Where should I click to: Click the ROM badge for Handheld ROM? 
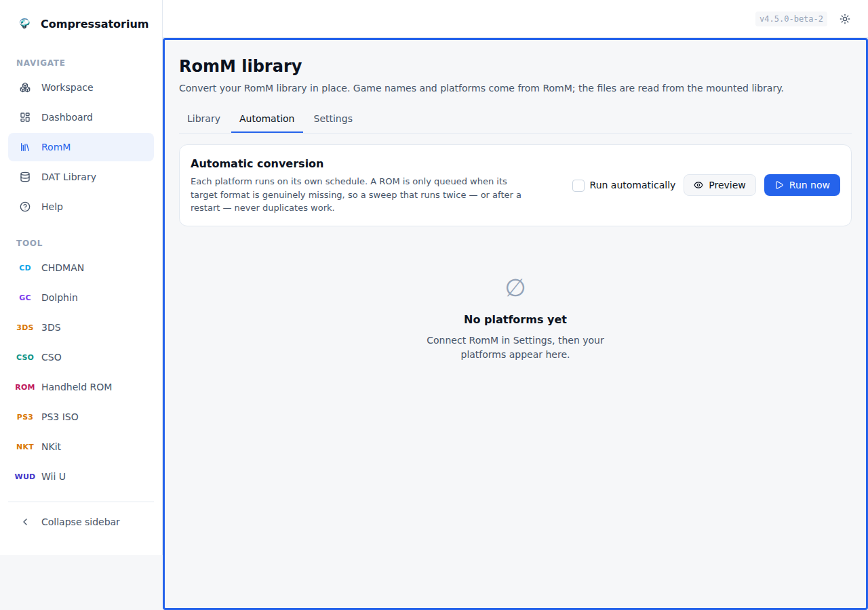(x=25, y=387)
